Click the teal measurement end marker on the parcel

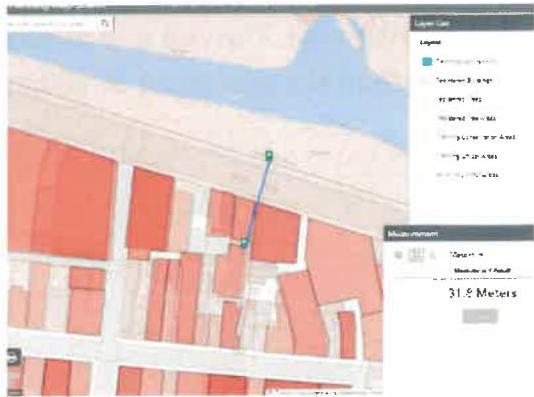(x=244, y=243)
